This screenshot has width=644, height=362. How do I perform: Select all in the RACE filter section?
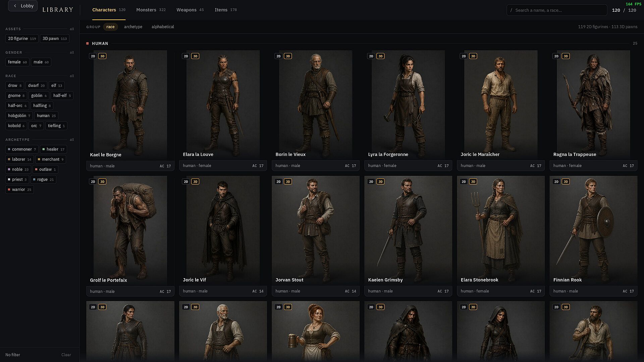click(72, 76)
